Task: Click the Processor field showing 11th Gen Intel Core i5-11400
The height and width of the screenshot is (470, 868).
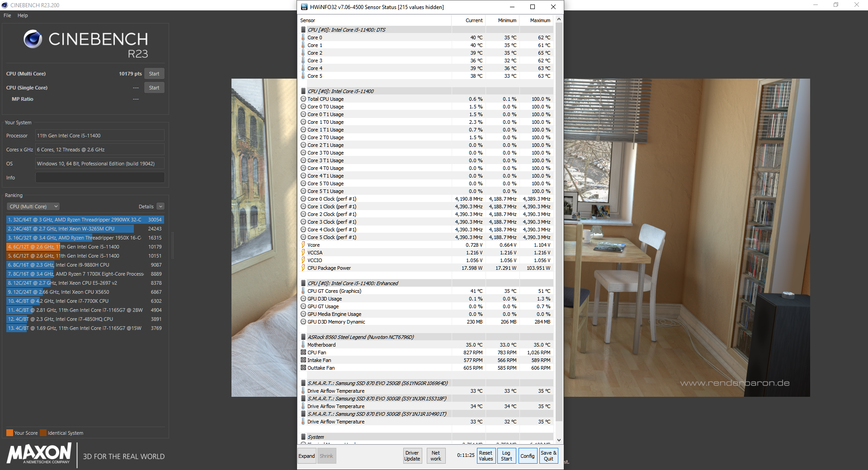Action: click(100, 136)
